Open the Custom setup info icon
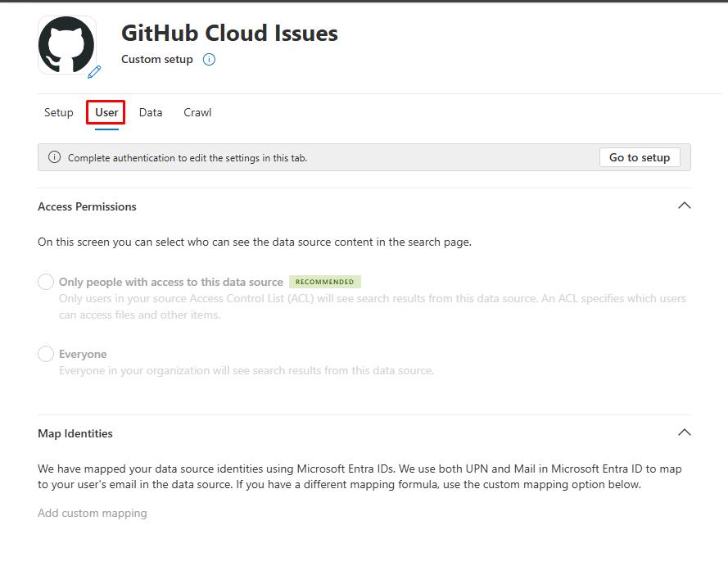 coord(209,60)
